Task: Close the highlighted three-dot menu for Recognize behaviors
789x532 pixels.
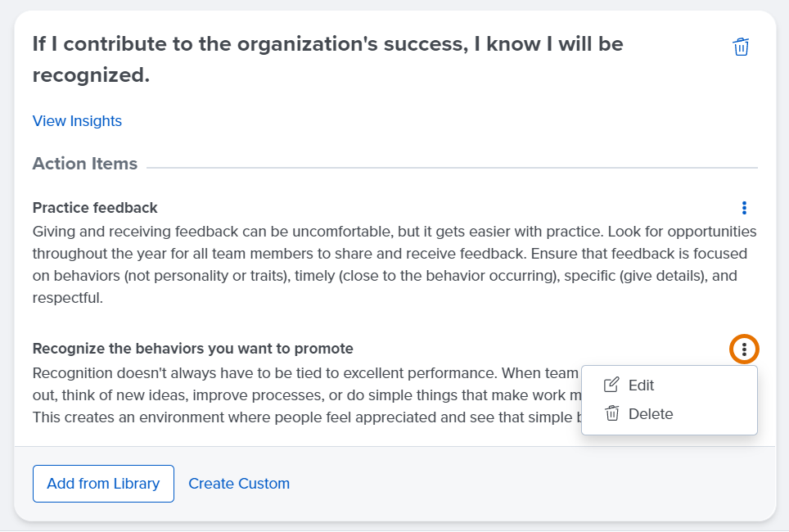Action: coord(744,349)
